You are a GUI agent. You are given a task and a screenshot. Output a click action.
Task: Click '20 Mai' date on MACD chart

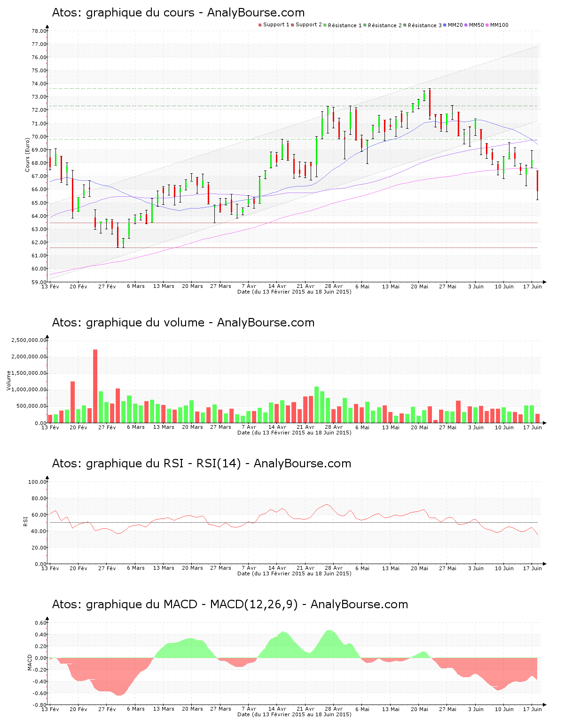420,709
